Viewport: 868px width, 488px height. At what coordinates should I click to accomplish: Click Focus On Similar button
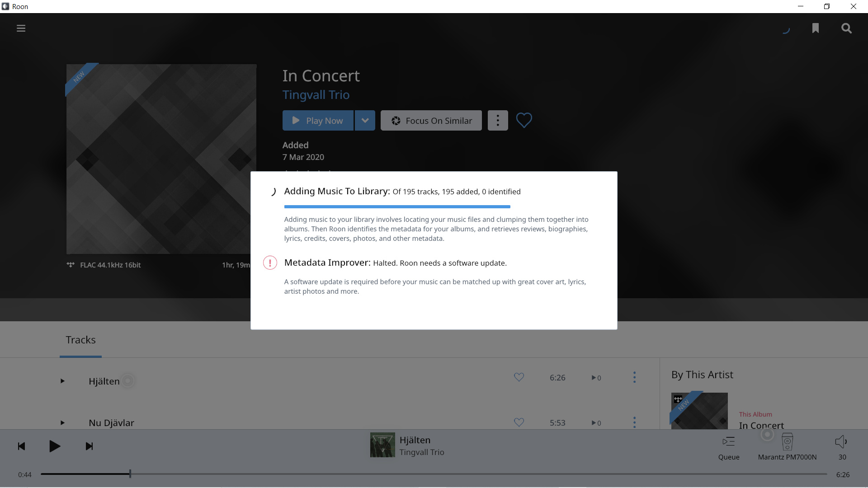[x=431, y=121]
